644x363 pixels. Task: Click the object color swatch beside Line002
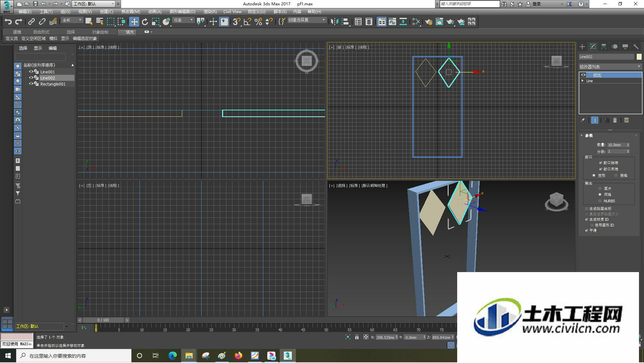[x=639, y=57]
